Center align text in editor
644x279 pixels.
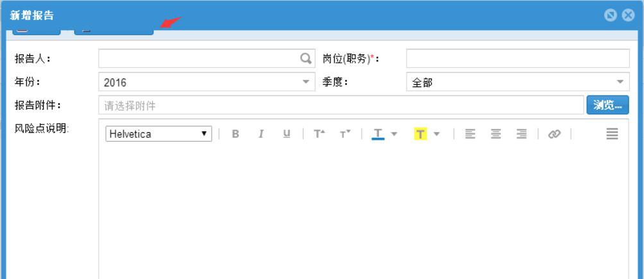pyautogui.click(x=496, y=134)
